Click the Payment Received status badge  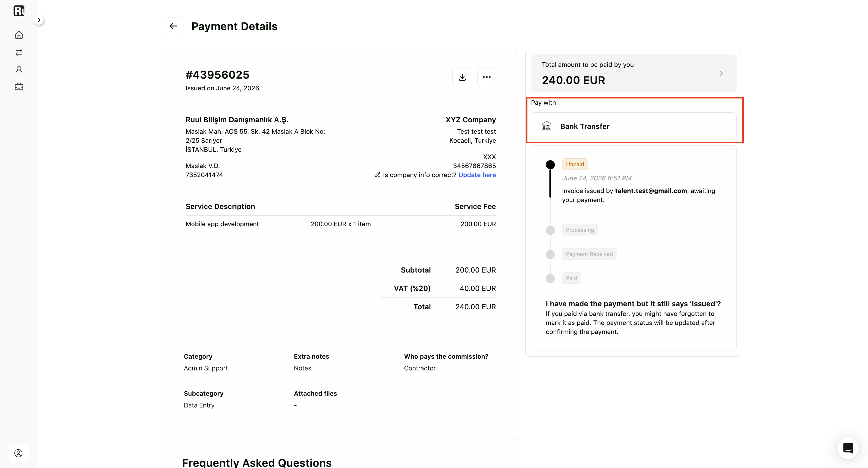click(x=589, y=254)
